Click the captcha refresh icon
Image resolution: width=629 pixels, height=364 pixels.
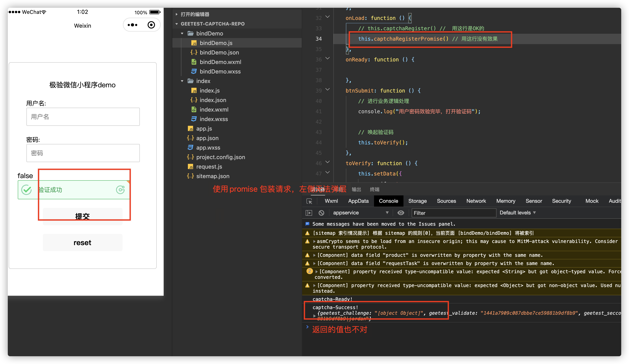coord(120,190)
